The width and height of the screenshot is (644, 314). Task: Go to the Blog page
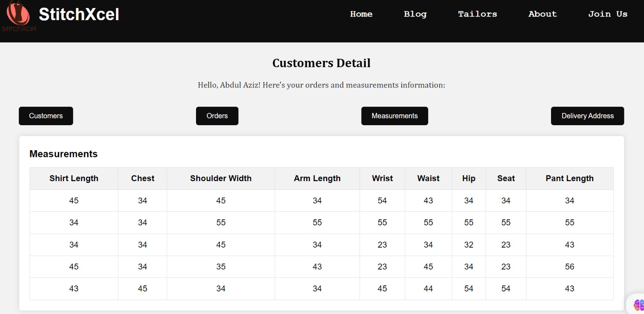pos(415,14)
